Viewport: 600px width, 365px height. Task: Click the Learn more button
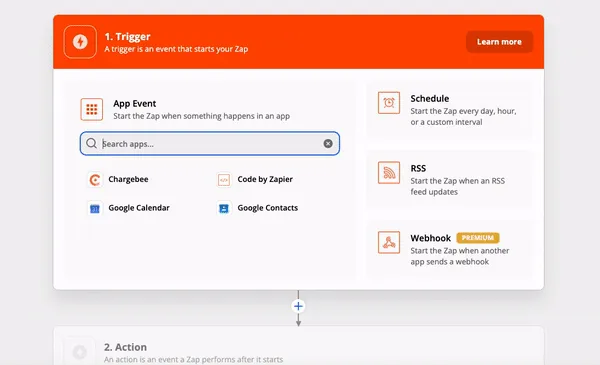click(499, 42)
